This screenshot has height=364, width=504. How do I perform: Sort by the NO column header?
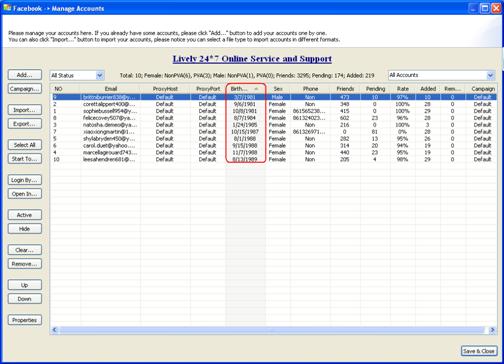click(x=65, y=89)
